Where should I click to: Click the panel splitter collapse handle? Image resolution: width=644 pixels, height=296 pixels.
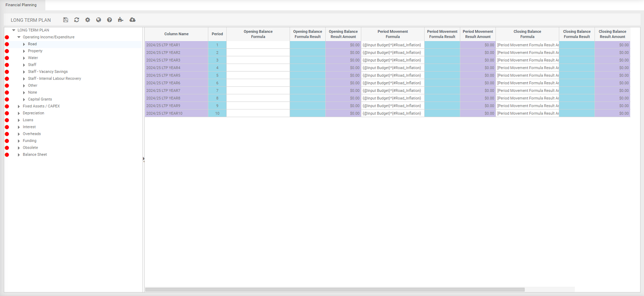pyautogui.click(x=143, y=159)
